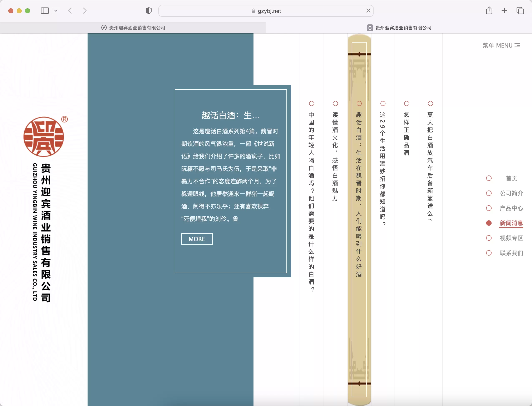This screenshot has width=532, height=406.
Task: Switch to the right 贵州迎宾酒业销售有限公司 tab
Action: (399, 28)
